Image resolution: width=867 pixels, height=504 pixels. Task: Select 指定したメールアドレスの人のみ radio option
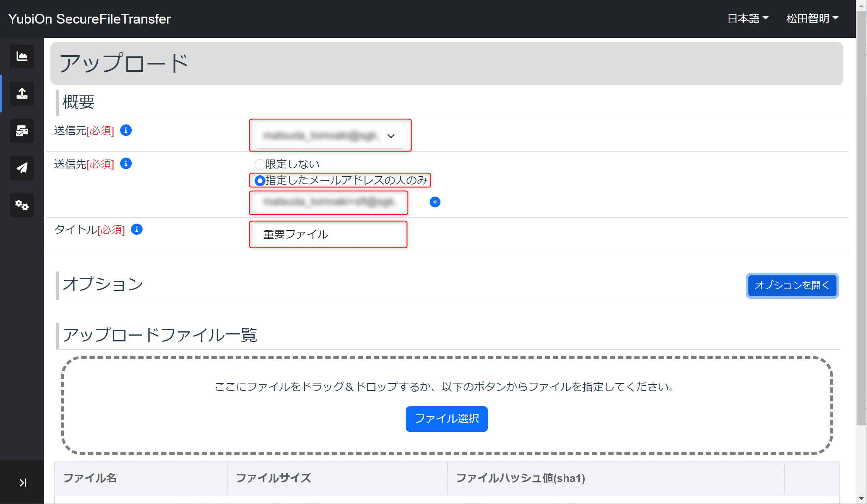click(260, 180)
